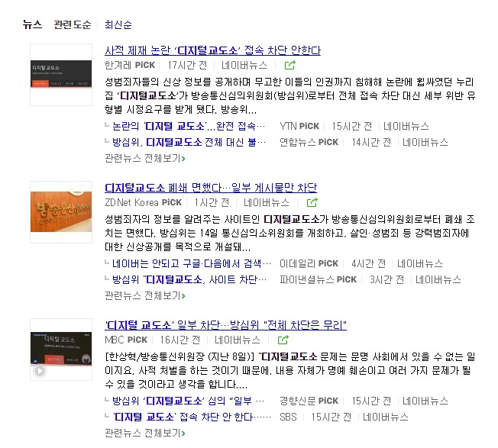Open SBS article 디지털 교도소 접속 차단 안 한다
498x448 pixels.
[x=192, y=417]
